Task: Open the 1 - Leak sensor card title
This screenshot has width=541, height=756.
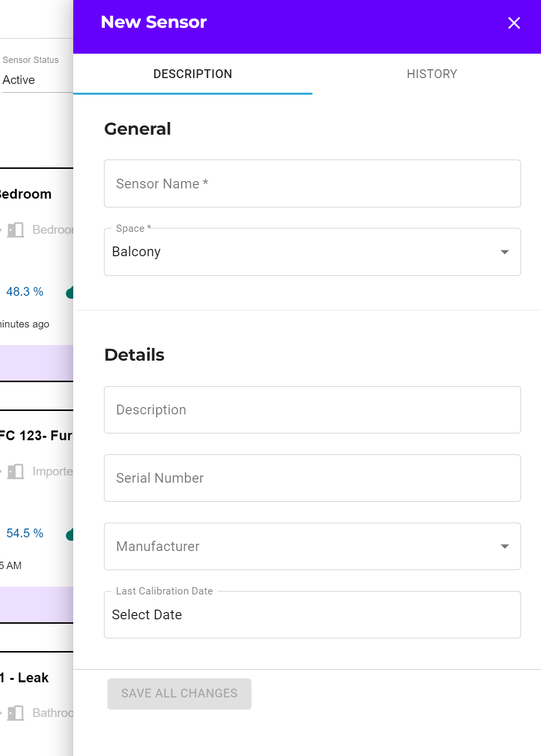Action: [x=24, y=678]
